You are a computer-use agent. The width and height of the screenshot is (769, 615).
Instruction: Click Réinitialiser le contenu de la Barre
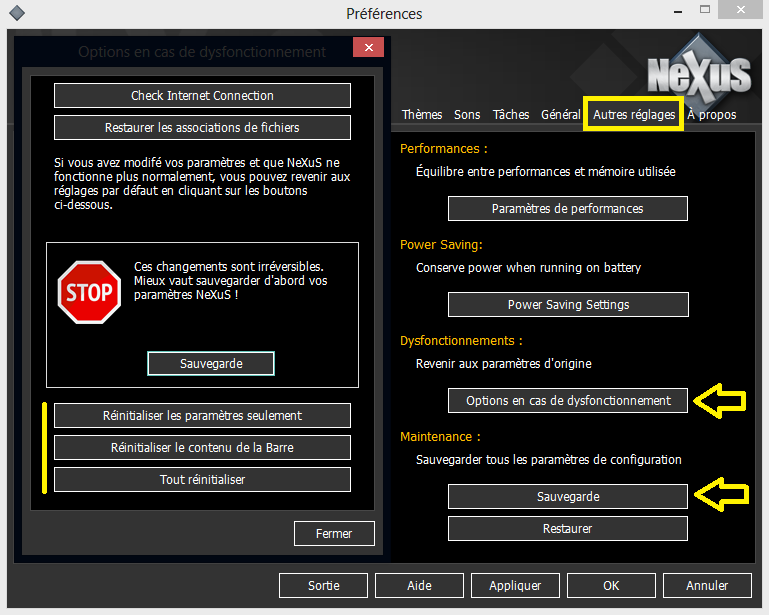tap(202, 447)
